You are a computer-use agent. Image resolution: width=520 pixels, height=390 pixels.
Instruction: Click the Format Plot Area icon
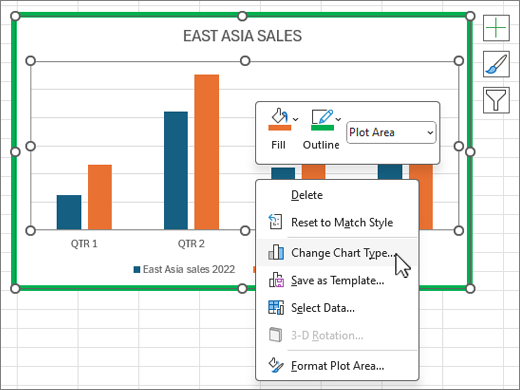[x=276, y=365]
